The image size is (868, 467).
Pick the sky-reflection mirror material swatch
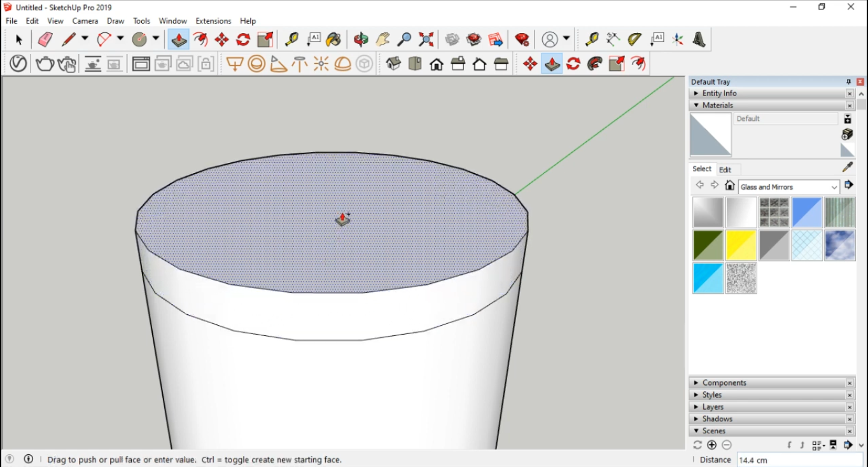841,246
